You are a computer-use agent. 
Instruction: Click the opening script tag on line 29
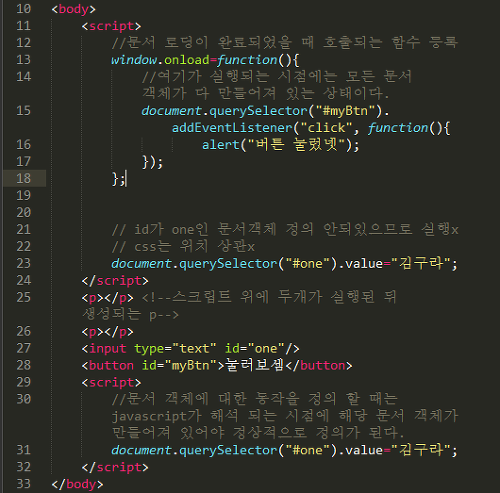point(111,382)
